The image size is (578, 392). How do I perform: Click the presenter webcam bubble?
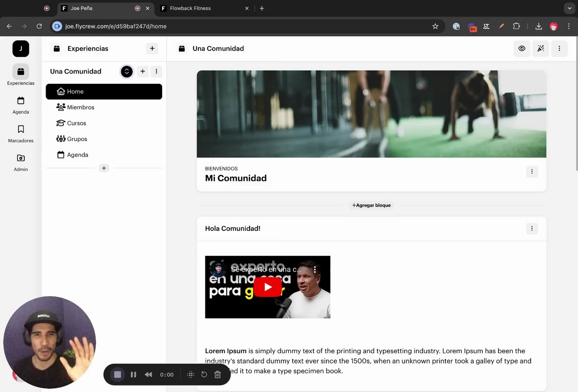click(x=50, y=342)
